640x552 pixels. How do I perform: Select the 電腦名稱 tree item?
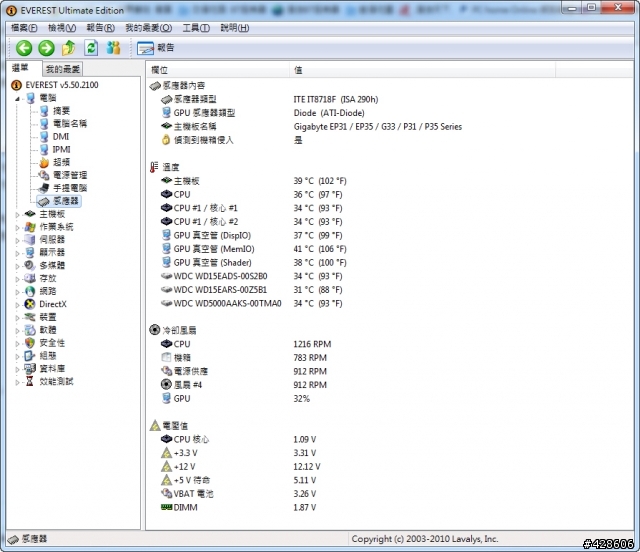pyautogui.click(x=70, y=124)
